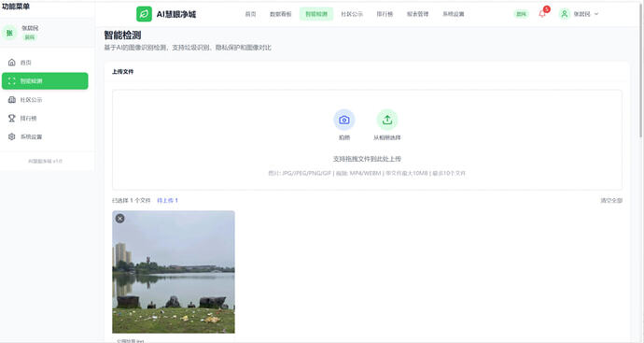Open notifications bell with red badge
The image size is (644, 343).
tap(542, 14)
